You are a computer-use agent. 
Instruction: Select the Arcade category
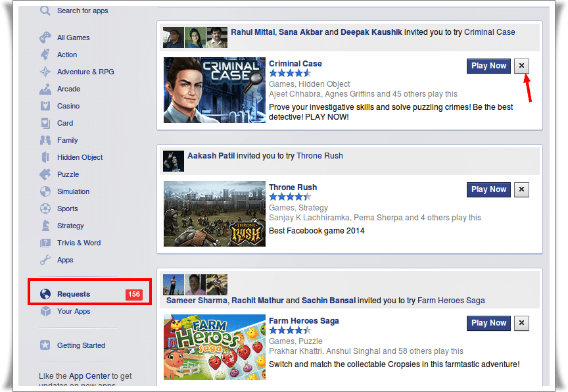68,89
